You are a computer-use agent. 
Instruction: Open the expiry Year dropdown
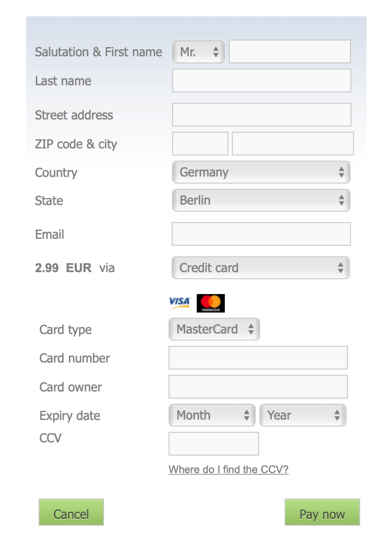[302, 415]
